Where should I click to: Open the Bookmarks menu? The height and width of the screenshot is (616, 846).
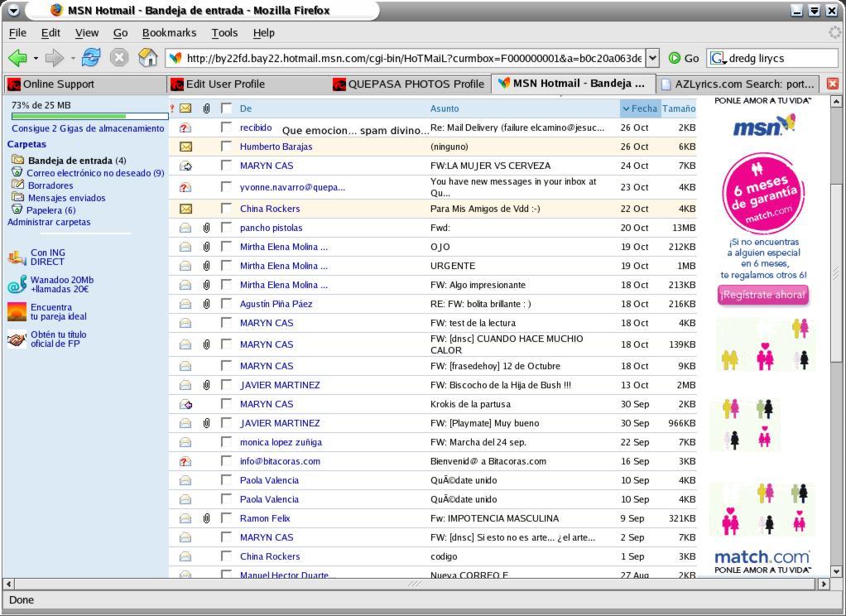tap(169, 33)
